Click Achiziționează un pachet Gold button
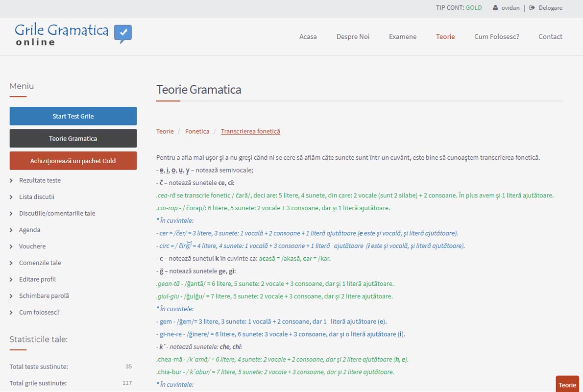Screen dimensions: 583x392 point(73,161)
